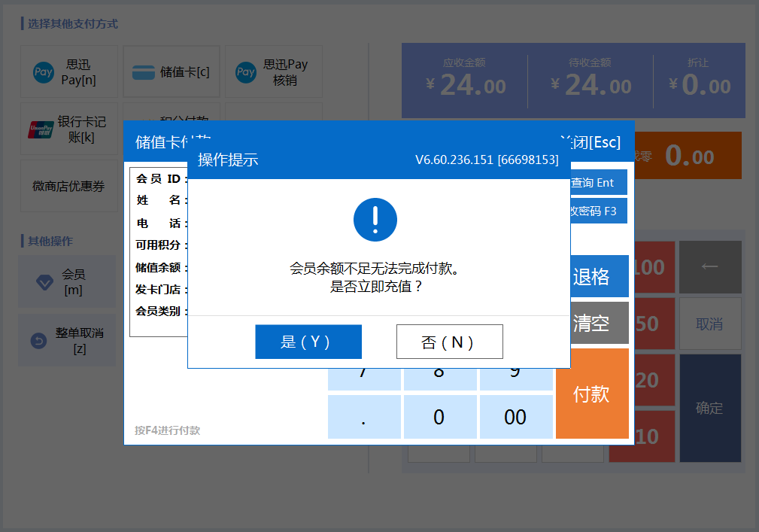Click the 思迅Pay[n] blue Pay icon
The image size is (759, 532).
pyautogui.click(x=43, y=72)
